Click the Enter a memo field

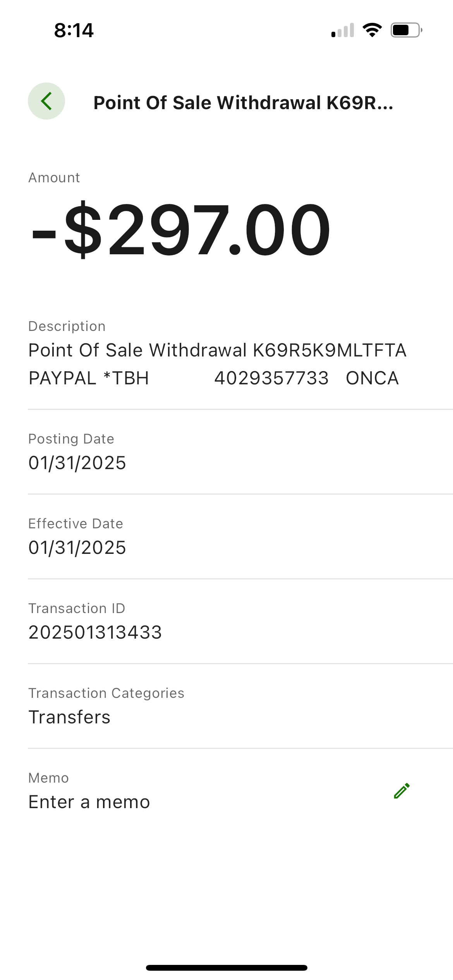point(89,802)
